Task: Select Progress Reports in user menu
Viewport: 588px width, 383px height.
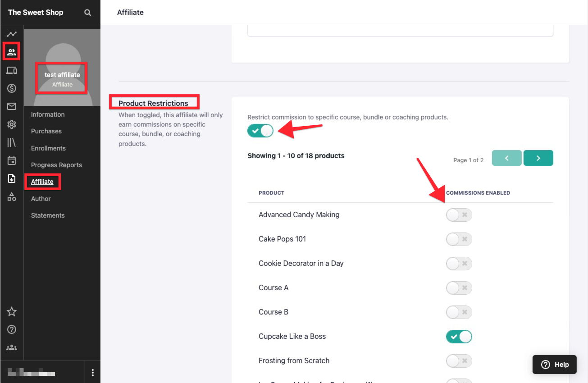Action: (56, 165)
